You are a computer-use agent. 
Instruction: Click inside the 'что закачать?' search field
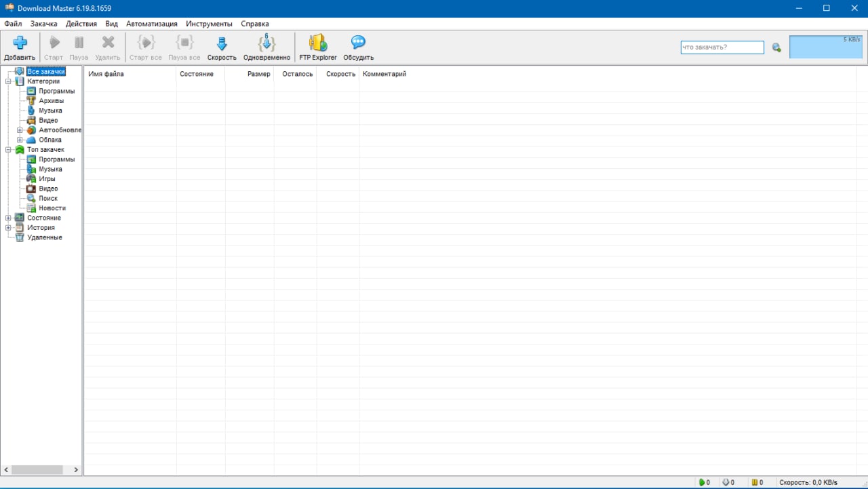tap(722, 47)
